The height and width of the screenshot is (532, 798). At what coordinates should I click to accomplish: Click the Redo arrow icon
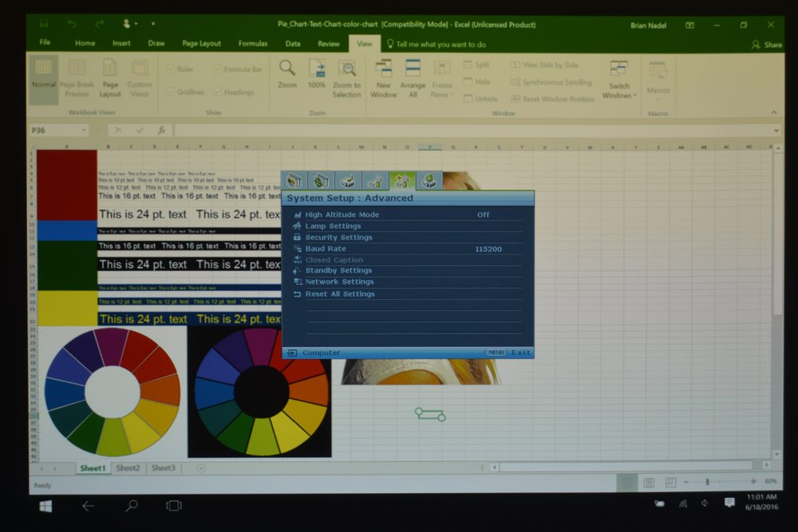(100, 23)
